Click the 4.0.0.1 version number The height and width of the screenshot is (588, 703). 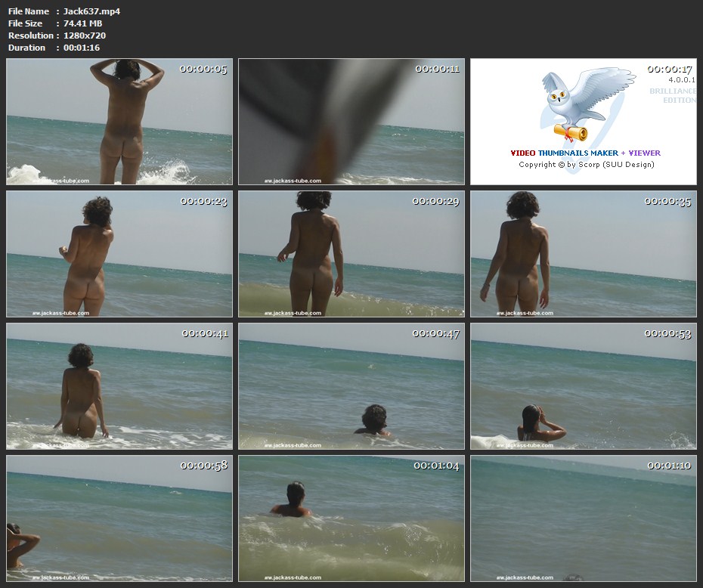pyautogui.click(x=682, y=79)
